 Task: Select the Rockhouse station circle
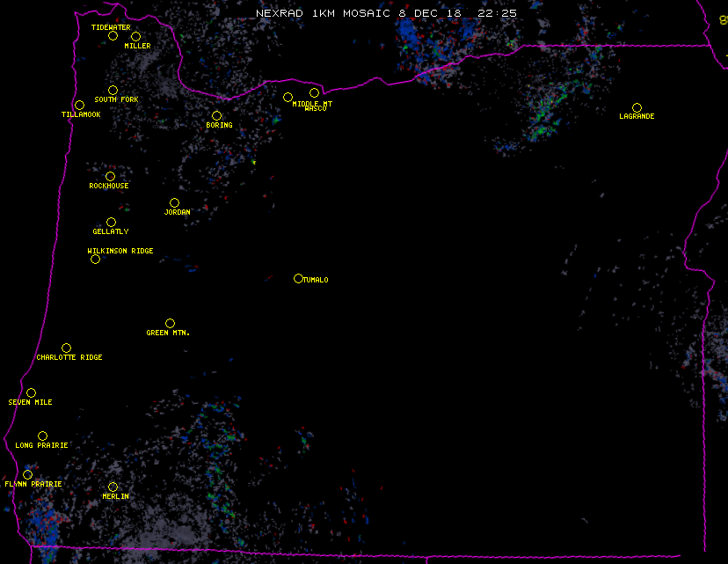click(110, 176)
